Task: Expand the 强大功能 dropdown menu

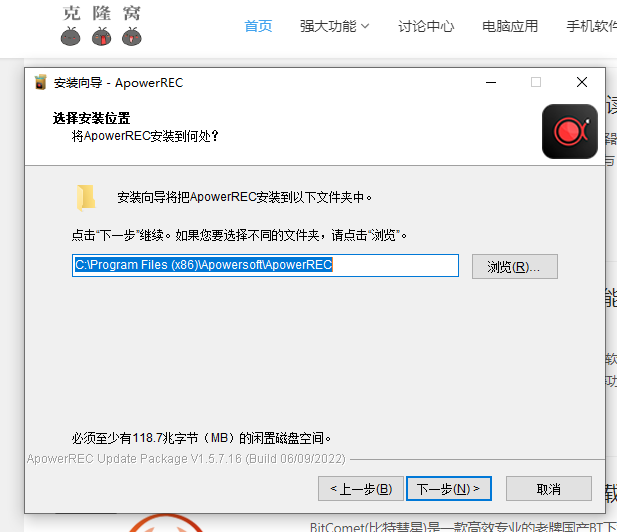Action: (x=334, y=26)
